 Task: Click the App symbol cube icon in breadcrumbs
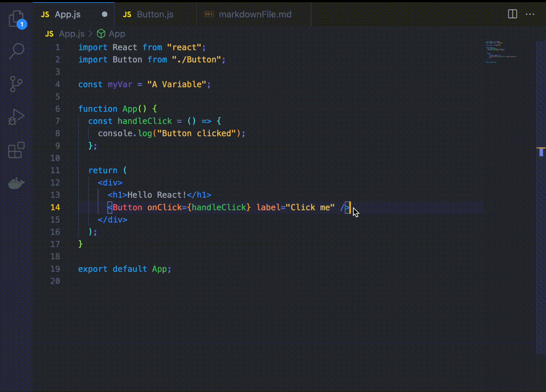click(101, 34)
